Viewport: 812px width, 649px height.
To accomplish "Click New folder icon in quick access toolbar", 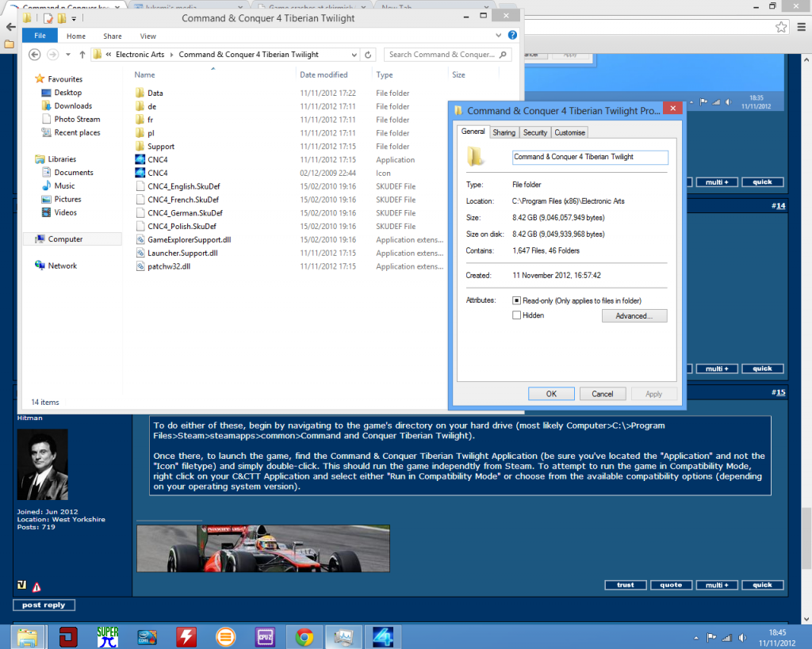I will (x=62, y=19).
